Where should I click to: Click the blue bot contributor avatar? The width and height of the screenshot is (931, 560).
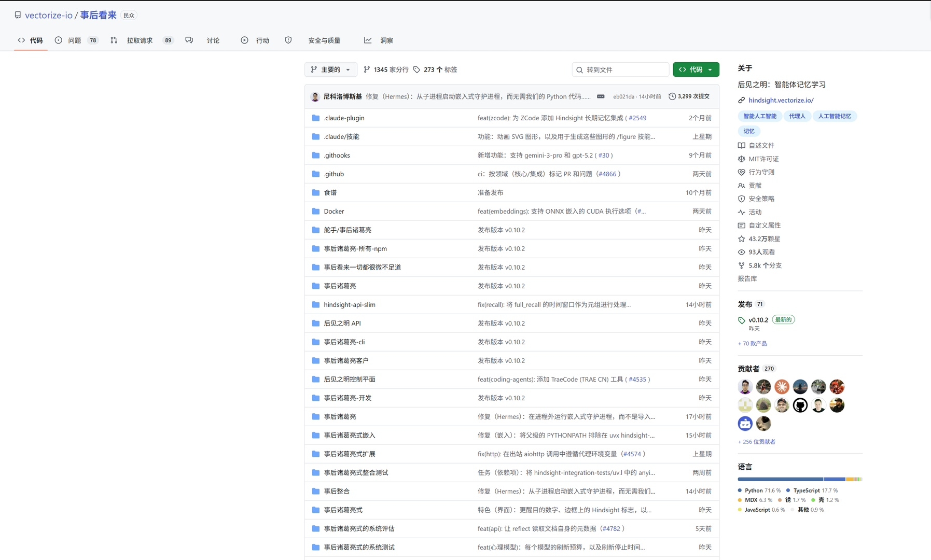745,424
